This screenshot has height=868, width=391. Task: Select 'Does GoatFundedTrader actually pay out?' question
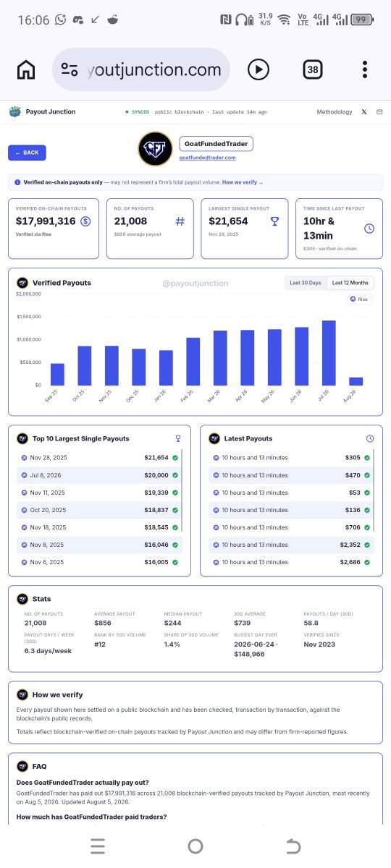(83, 783)
